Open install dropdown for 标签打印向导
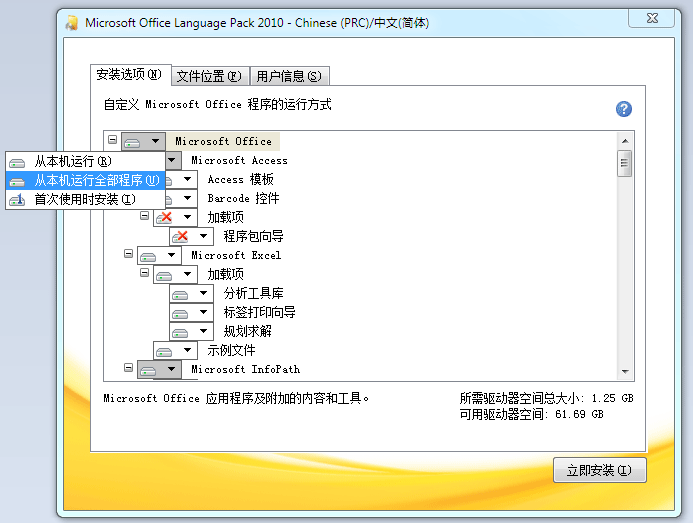 [x=203, y=312]
